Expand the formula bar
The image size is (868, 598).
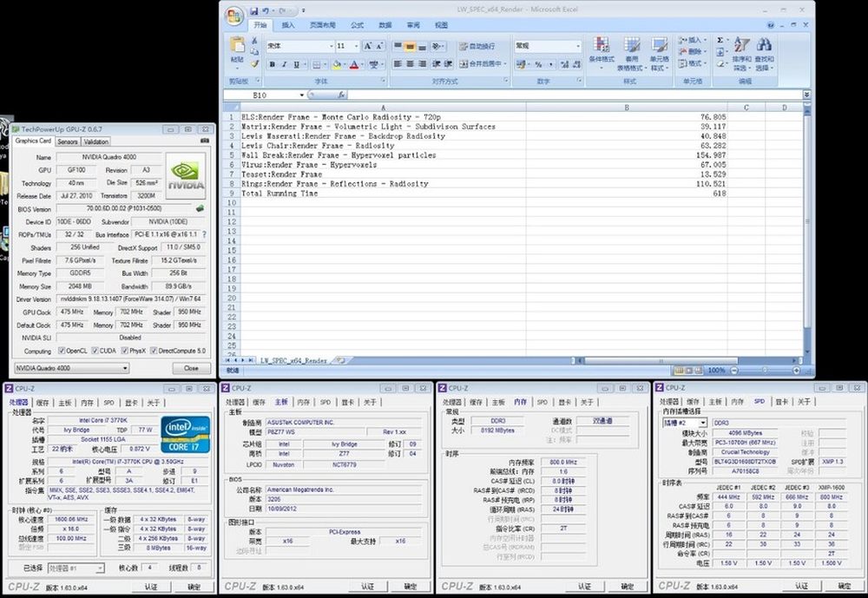(806, 95)
